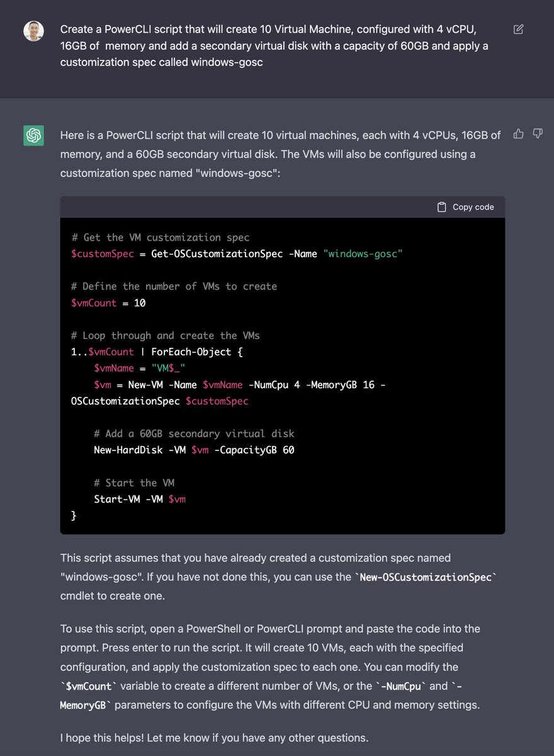554x756 pixels.
Task: Click the 'Start-VM -VM $vm' code line
Action: click(x=140, y=499)
